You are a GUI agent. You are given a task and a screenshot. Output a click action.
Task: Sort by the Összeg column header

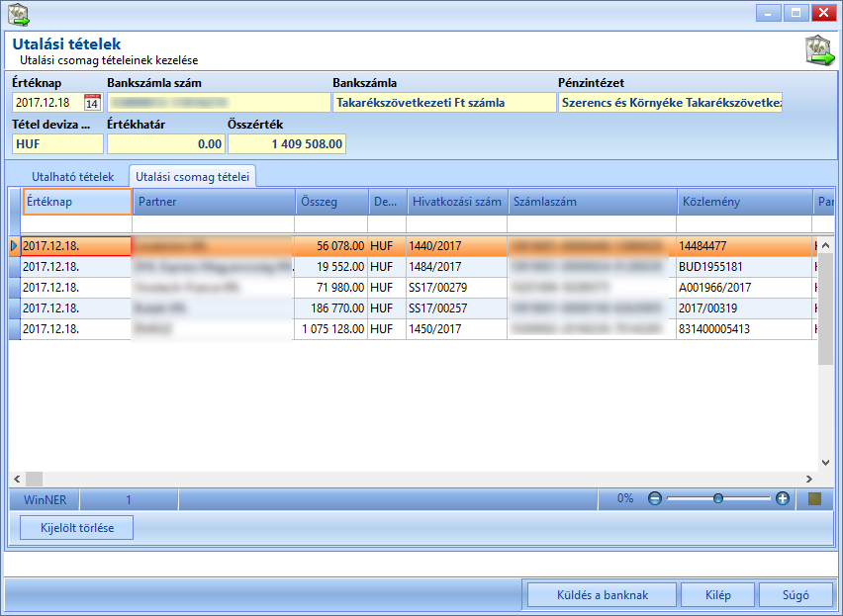point(331,202)
